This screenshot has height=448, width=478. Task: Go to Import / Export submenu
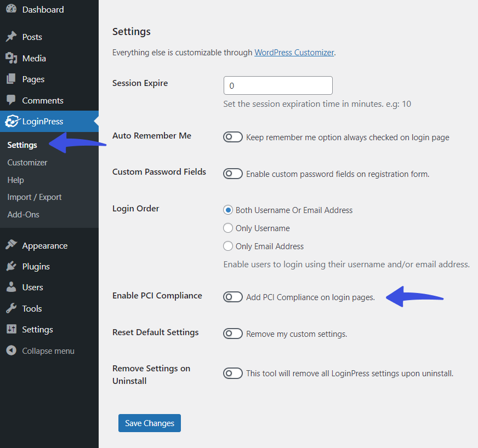35,197
